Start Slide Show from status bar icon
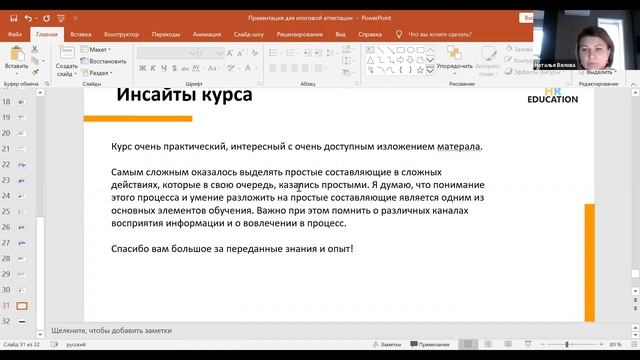This screenshot has height=360, width=640. [528, 344]
